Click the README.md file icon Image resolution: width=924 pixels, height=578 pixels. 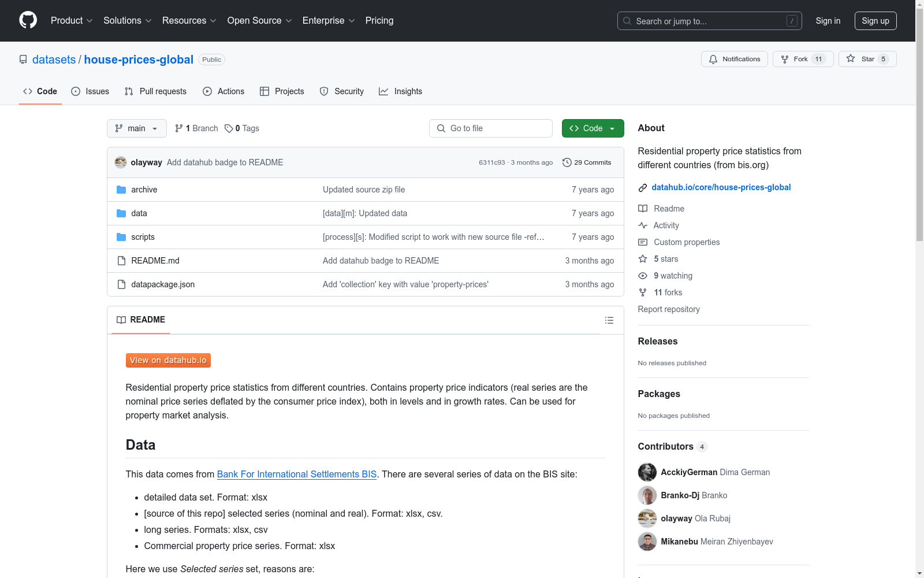121,261
